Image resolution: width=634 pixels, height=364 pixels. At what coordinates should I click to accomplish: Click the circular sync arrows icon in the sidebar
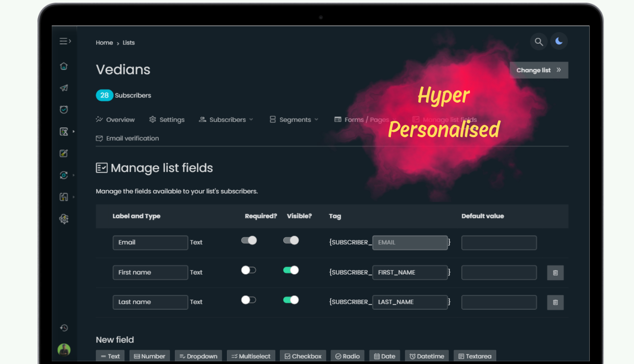coord(64,175)
